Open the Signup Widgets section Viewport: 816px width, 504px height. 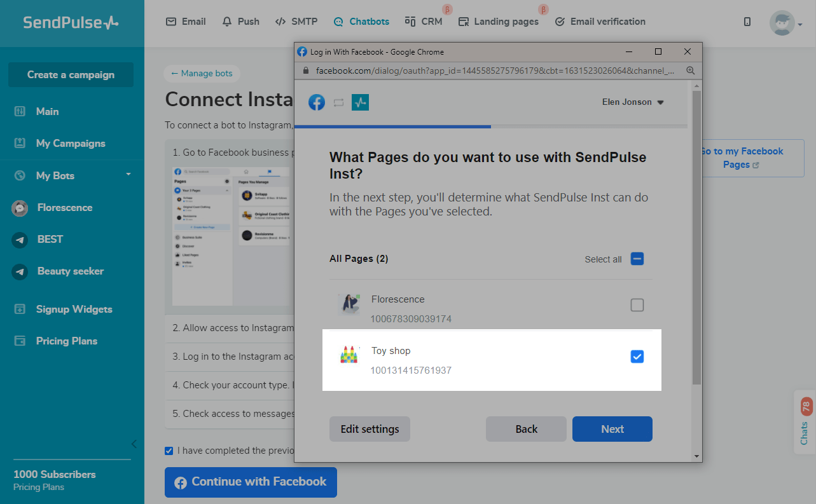(x=74, y=310)
